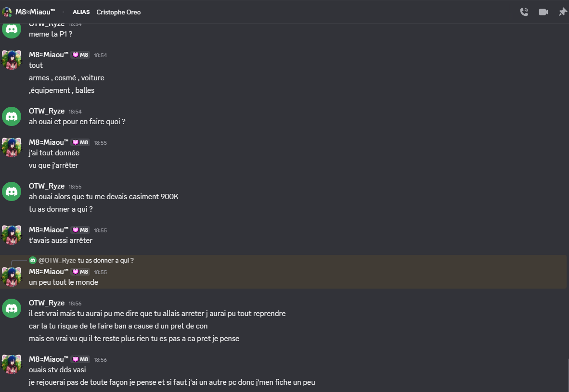The width and height of the screenshot is (569, 392).
Task: Click small Discord avatar in reply preview
Action: pyautogui.click(x=33, y=260)
